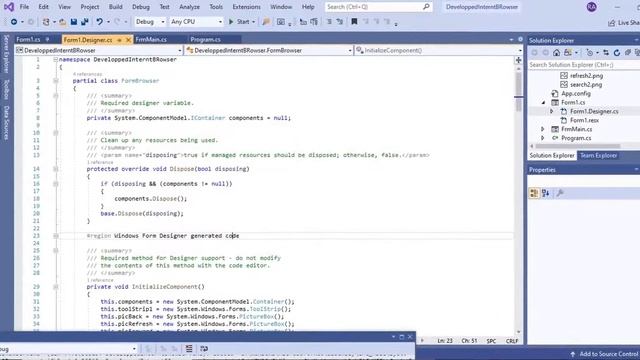Click the Server Explorer side tab

(6, 54)
